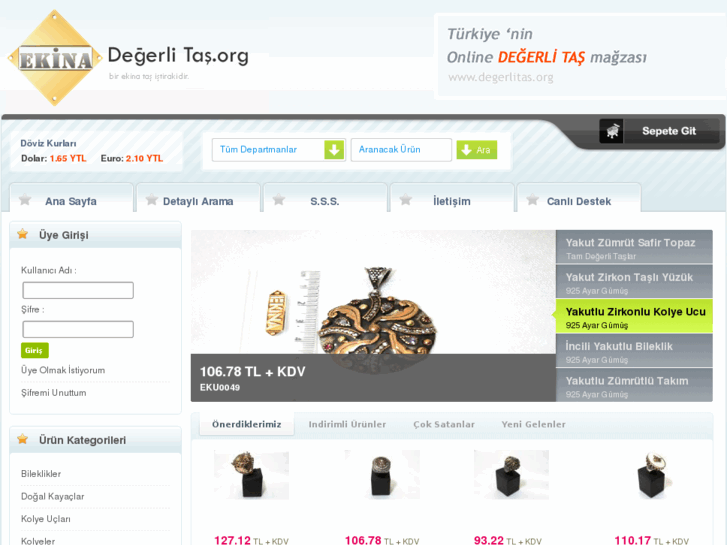
Task: Click the green Giriş login button
Action: click(34, 350)
